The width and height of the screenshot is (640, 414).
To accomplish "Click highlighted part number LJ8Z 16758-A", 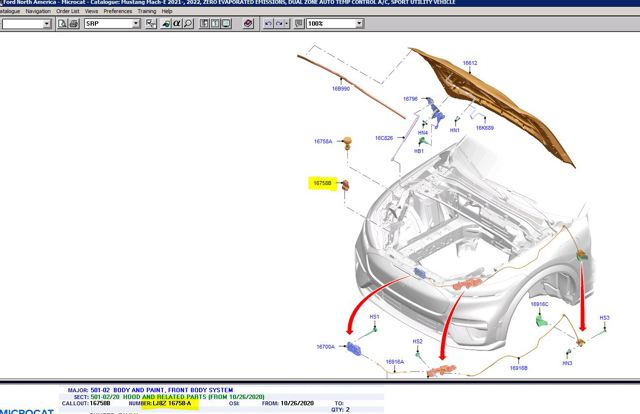I will point(171,403).
